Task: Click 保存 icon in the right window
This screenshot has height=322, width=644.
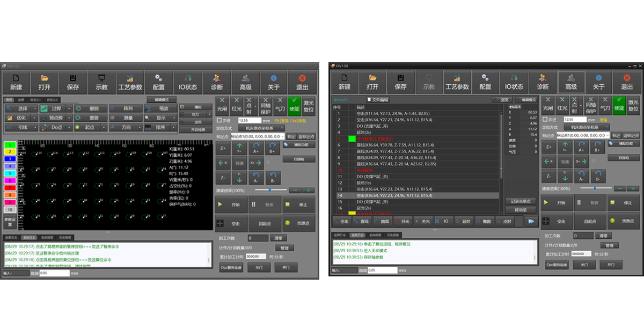Action: click(x=401, y=82)
